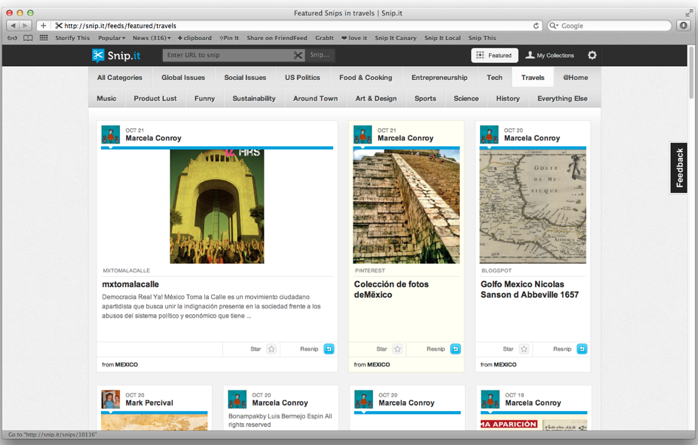This screenshot has height=445, width=698.
Task: Click Resnip icon on Golfo Mexico card
Action: coord(582,349)
